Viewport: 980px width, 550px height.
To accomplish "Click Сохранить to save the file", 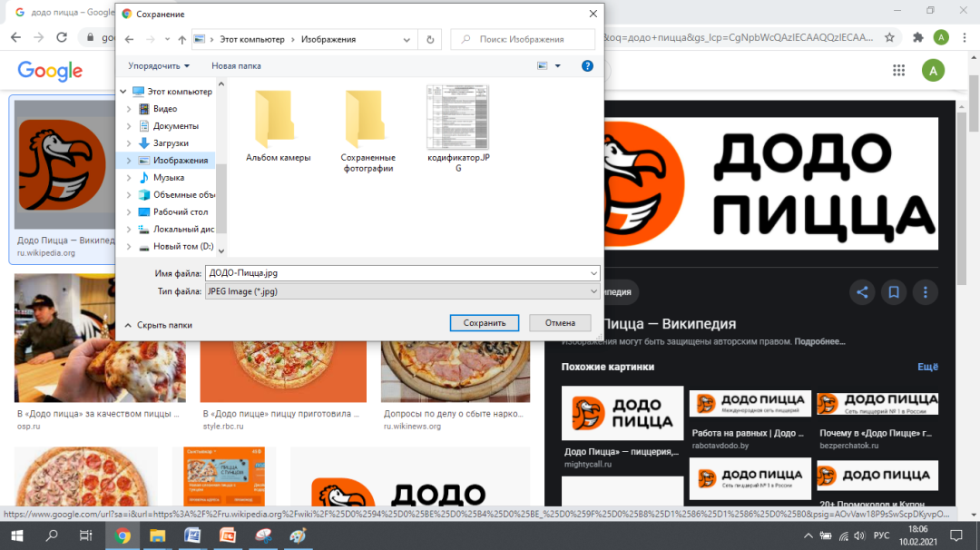I will (485, 322).
